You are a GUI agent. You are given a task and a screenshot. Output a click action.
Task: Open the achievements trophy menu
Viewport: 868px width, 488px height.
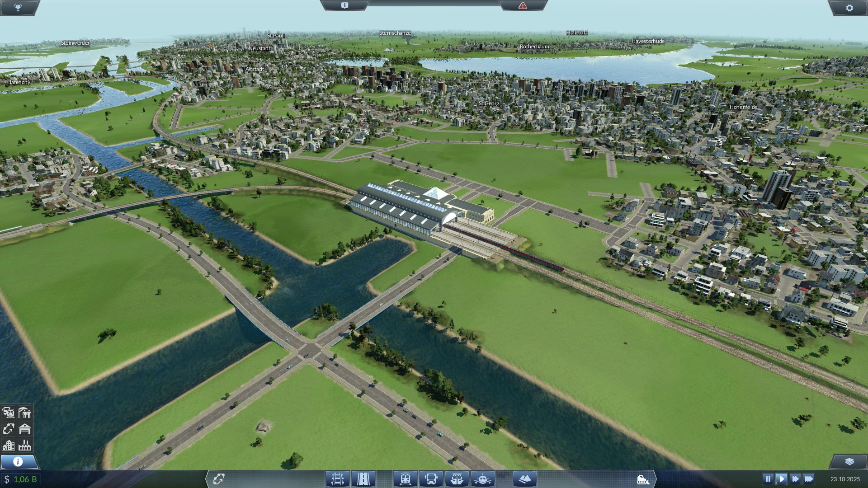[18, 8]
